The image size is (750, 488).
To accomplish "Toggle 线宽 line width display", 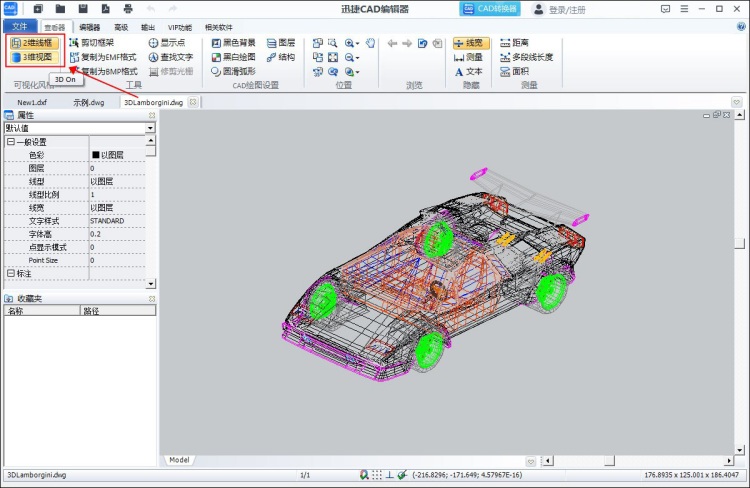I will coord(471,43).
